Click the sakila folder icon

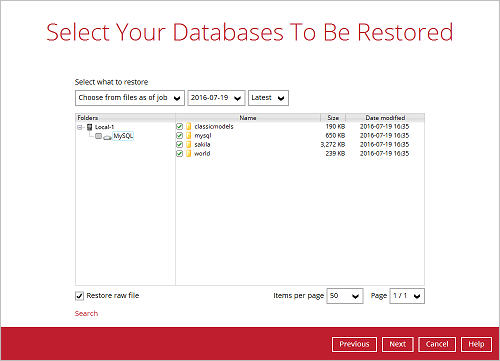click(x=189, y=144)
